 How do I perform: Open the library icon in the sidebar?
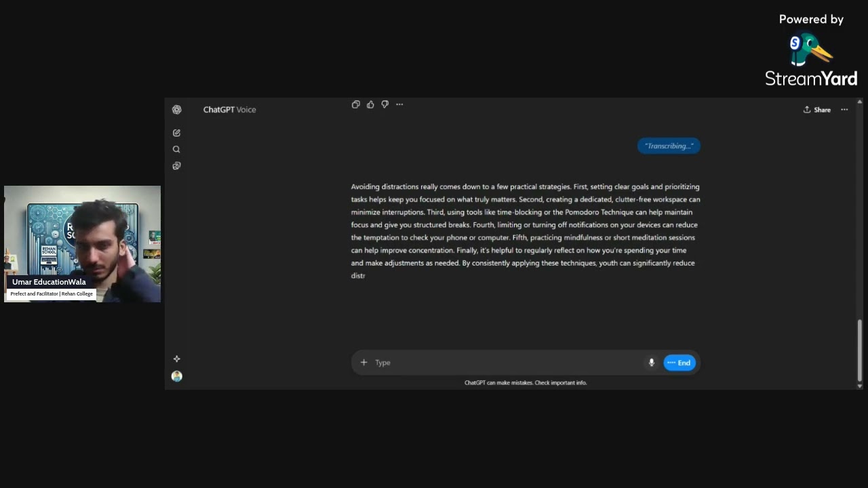(x=176, y=165)
